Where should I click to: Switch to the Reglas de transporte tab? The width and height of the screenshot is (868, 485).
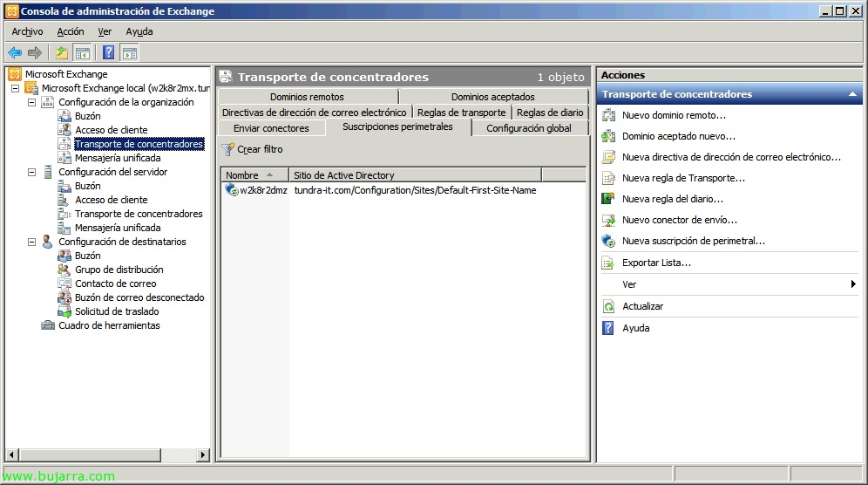coord(461,113)
